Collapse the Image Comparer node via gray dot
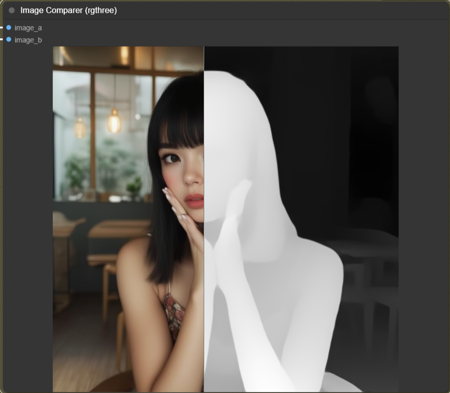 [12, 10]
